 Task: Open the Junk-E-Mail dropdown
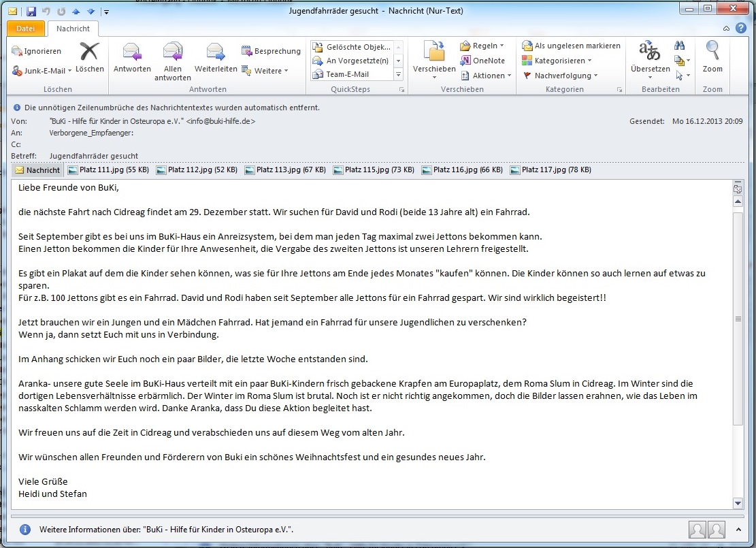tap(39, 71)
